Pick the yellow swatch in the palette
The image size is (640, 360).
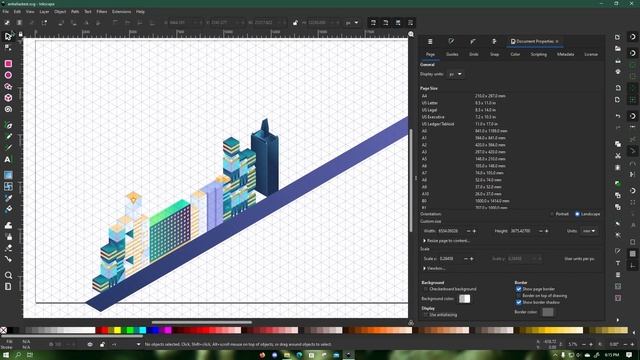pyautogui.click(x=118, y=330)
